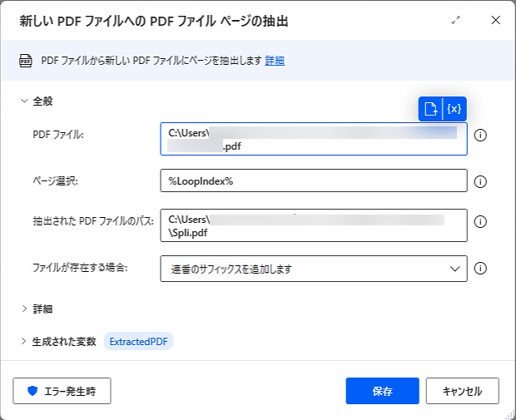Click the {x} variable selection icon
516x420 pixels.
point(454,109)
